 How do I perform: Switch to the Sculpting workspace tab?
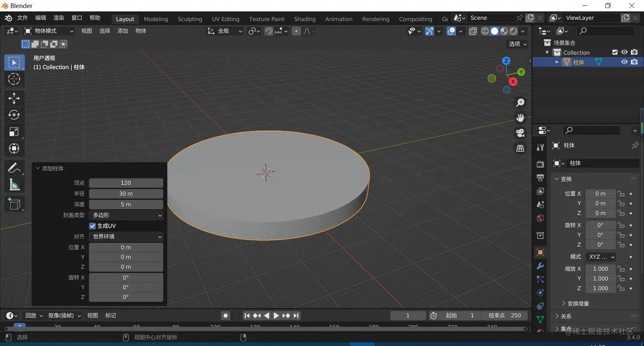(190, 19)
